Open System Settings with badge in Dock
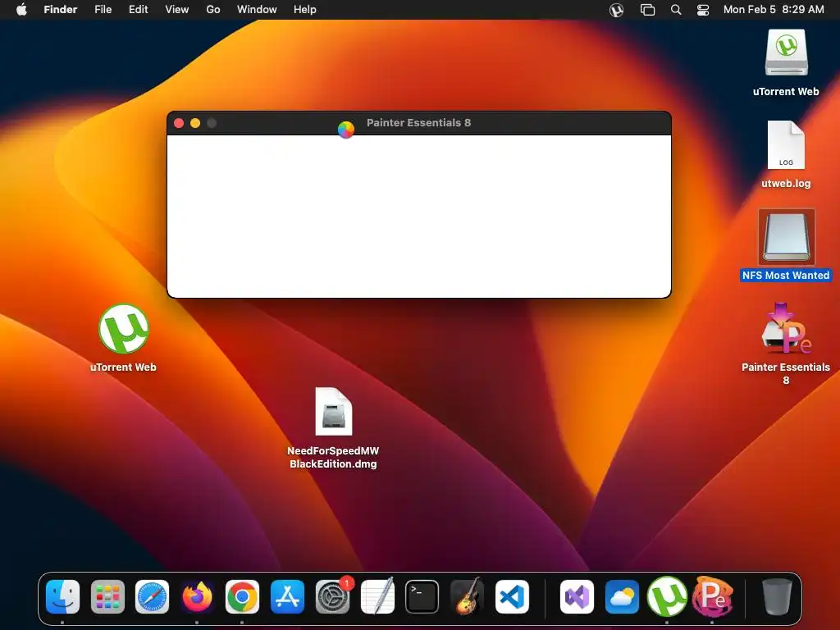This screenshot has height=630, width=840. pos(333,597)
